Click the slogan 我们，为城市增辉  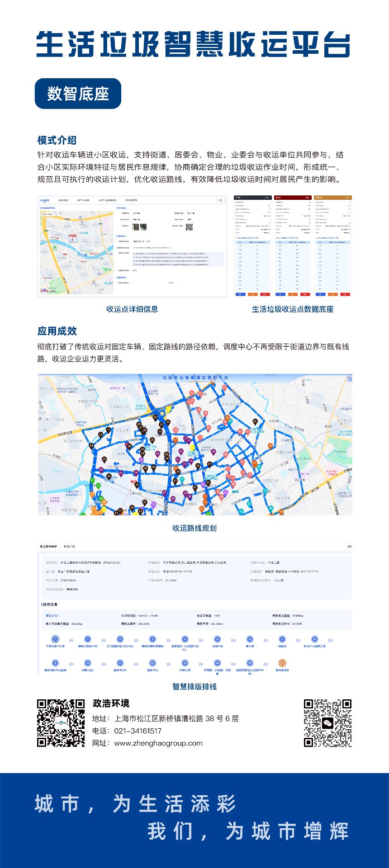pyautogui.click(x=249, y=831)
